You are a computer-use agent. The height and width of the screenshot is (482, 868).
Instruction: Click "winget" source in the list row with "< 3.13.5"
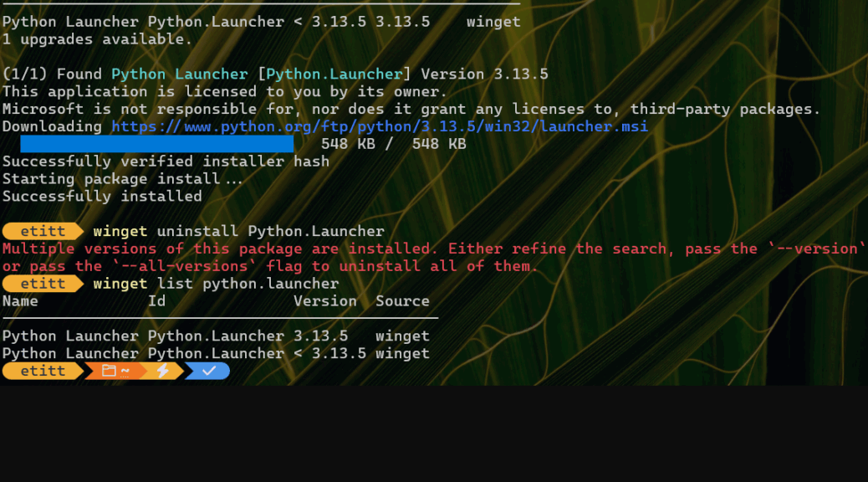(x=402, y=353)
